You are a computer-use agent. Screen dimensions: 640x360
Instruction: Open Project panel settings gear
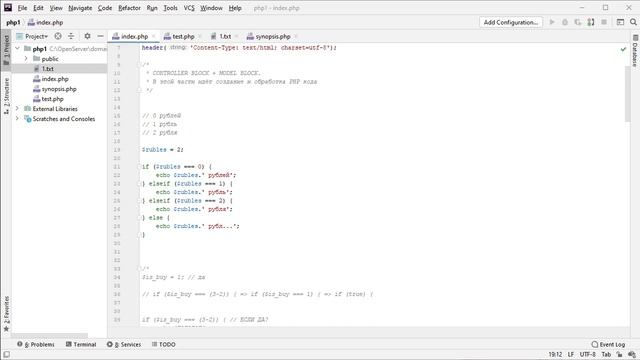click(x=87, y=36)
